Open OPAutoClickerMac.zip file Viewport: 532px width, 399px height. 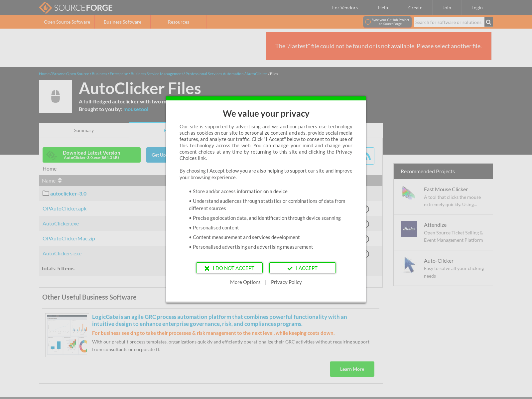[69, 238]
